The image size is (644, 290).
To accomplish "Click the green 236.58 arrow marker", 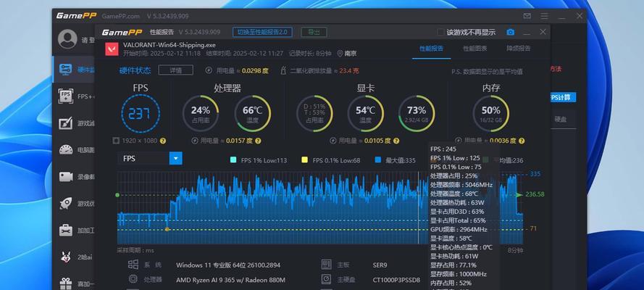I will [519, 195].
